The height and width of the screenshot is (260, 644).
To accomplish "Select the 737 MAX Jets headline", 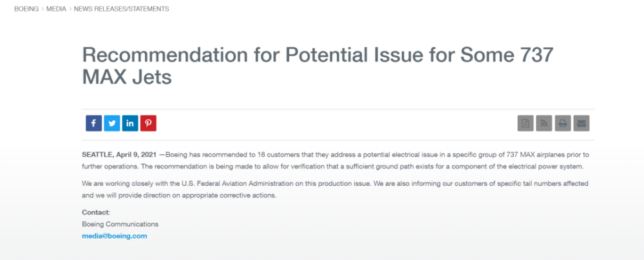I will click(x=318, y=66).
